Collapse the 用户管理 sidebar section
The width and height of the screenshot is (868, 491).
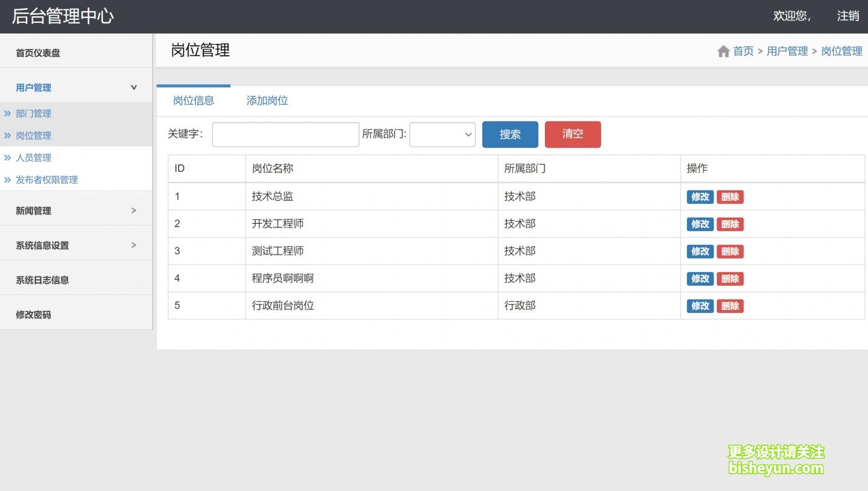[x=133, y=87]
